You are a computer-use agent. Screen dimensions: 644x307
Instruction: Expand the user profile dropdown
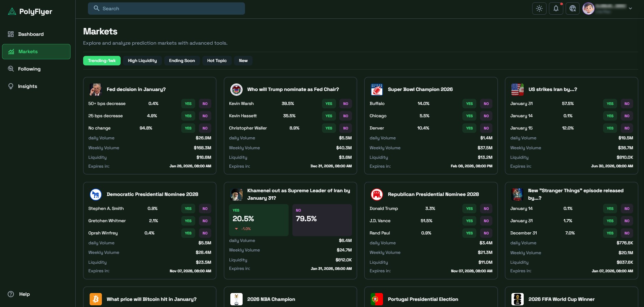tap(631, 8)
